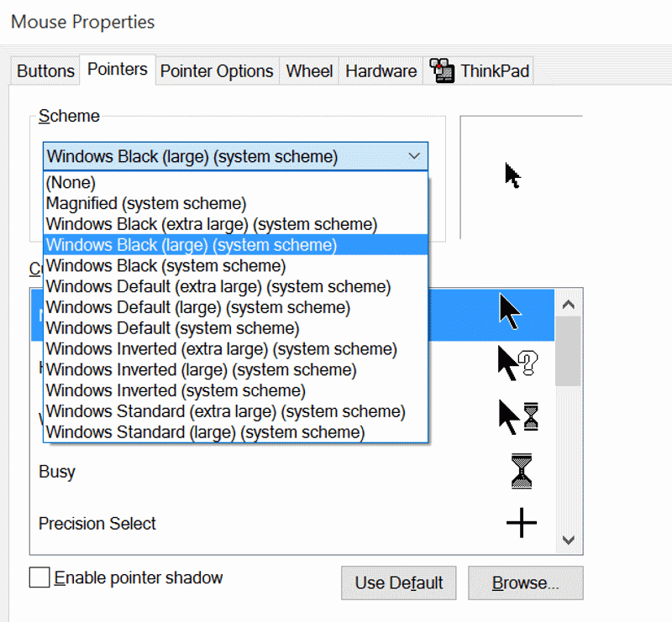Click the cursor list scrollbar thumb

click(x=569, y=351)
